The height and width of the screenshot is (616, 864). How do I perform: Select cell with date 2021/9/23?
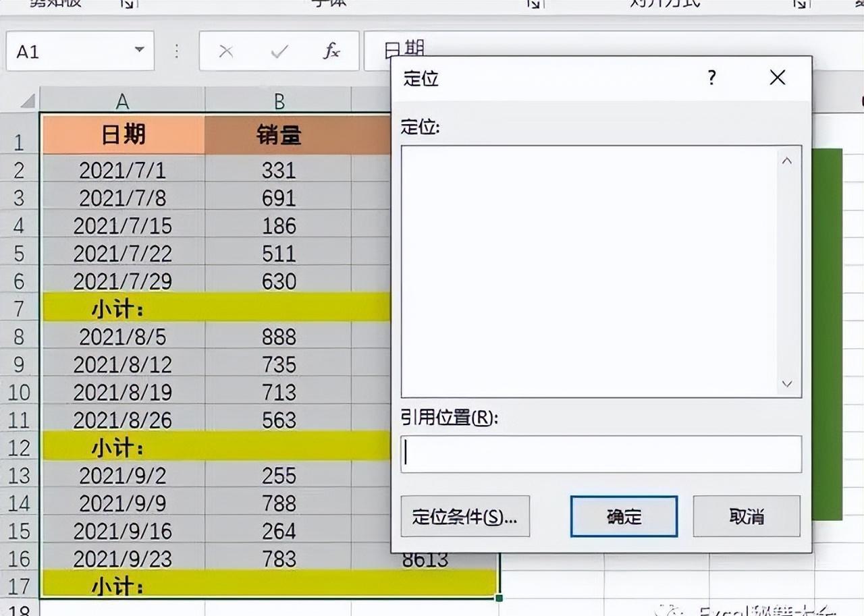123,558
